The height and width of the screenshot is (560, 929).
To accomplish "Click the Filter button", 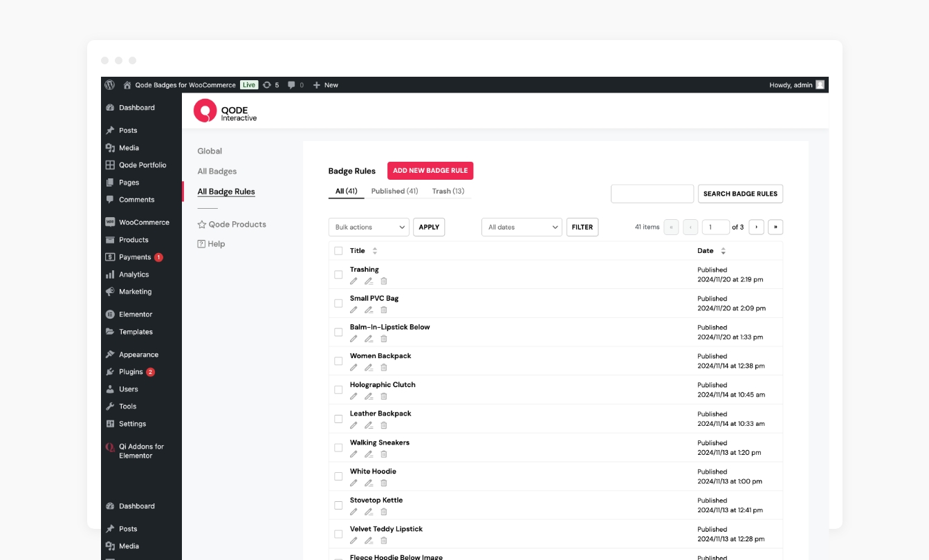I will 582,227.
